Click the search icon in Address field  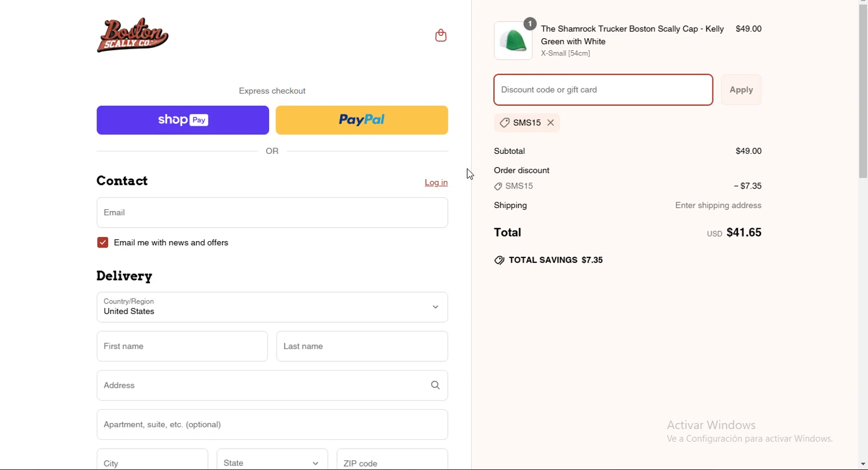tap(435, 386)
